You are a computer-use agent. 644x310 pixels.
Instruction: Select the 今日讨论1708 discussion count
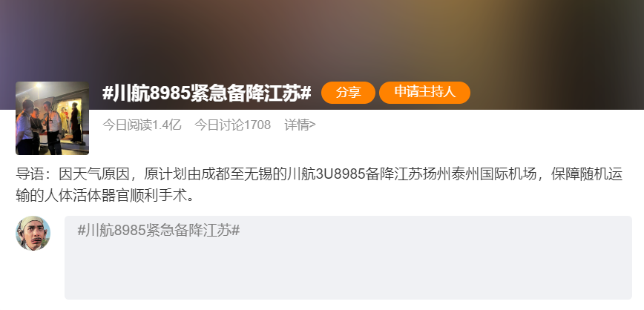coord(232,125)
